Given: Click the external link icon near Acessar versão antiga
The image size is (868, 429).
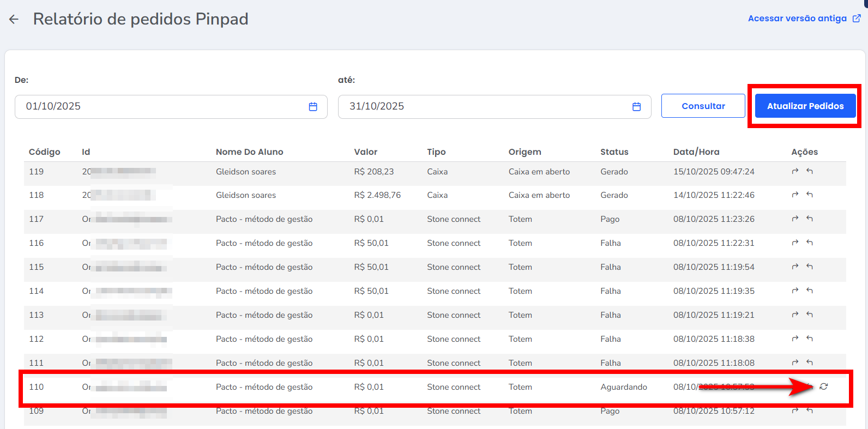Looking at the screenshot, I should pyautogui.click(x=857, y=19).
